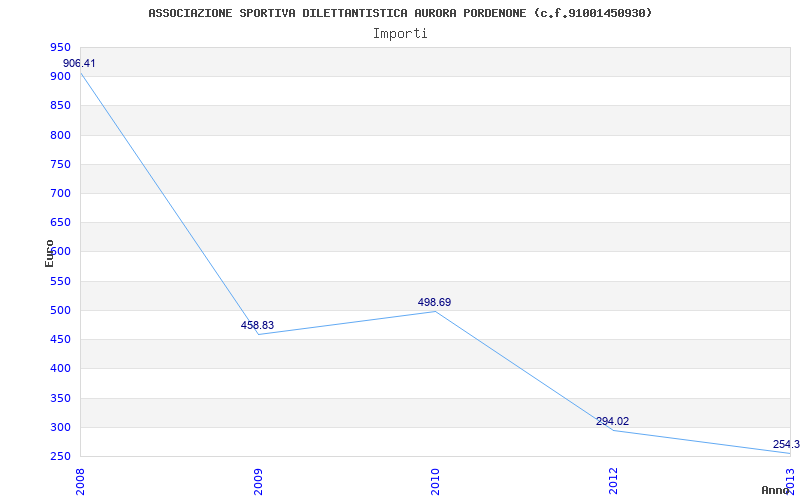This screenshot has width=800, height=500.
Task: Click the Anno x-axis title
Action: coord(776,490)
